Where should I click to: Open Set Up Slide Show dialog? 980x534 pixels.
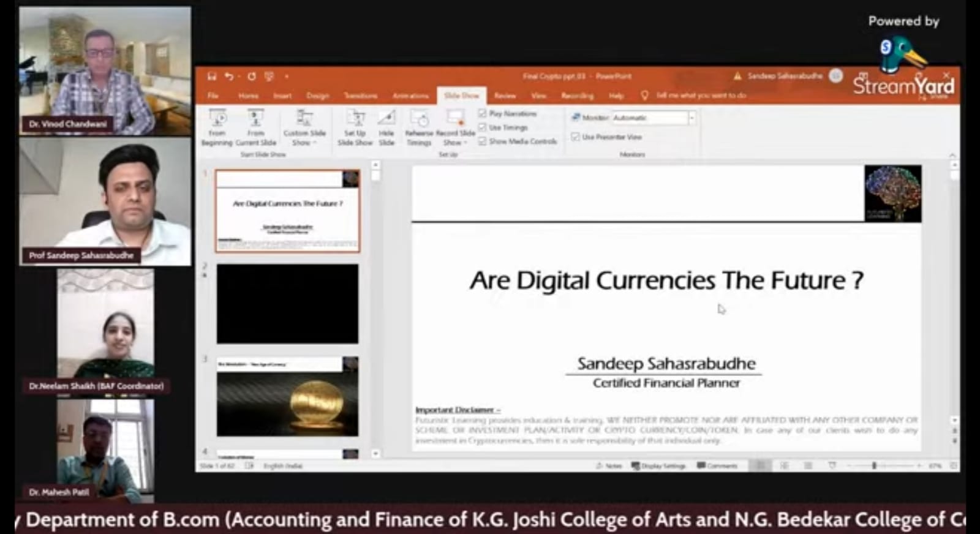(x=355, y=127)
